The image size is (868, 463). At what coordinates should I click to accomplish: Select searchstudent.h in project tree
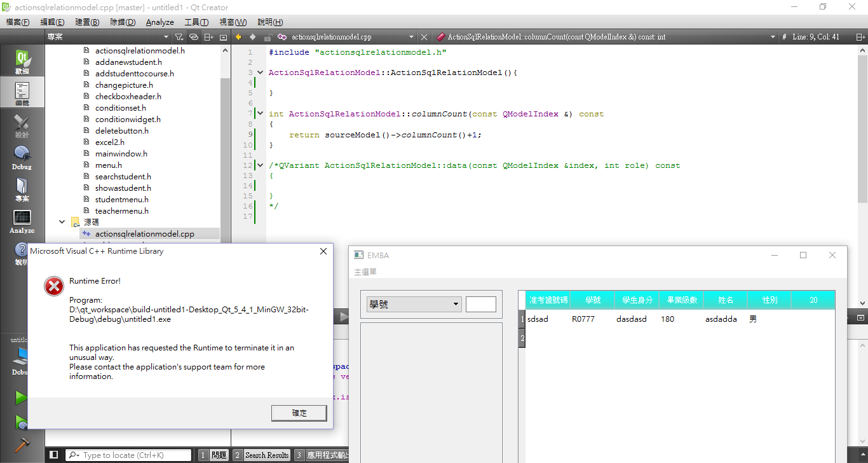(x=123, y=177)
